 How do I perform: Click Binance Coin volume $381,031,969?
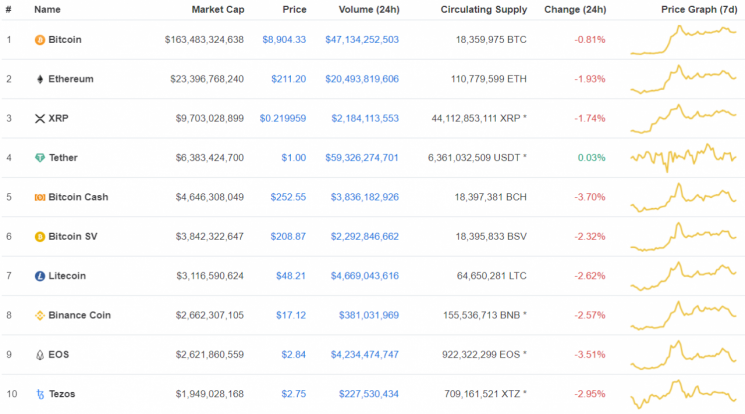click(x=369, y=316)
